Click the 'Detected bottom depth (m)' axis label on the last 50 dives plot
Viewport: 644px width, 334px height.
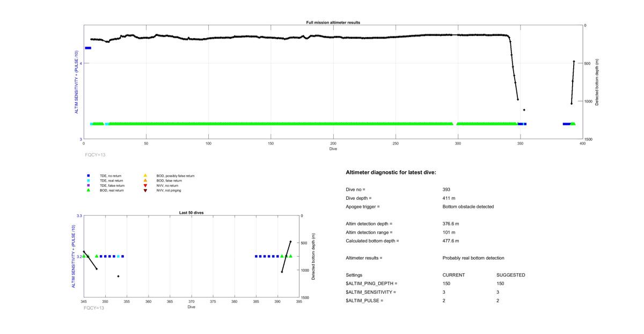(x=313, y=257)
